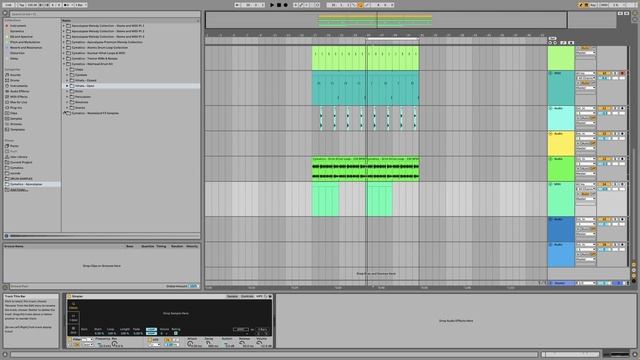The width and height of the screenshot is (640, 360).
Task: Toggle Sampler LFO on/off
Action: [150, 339]
